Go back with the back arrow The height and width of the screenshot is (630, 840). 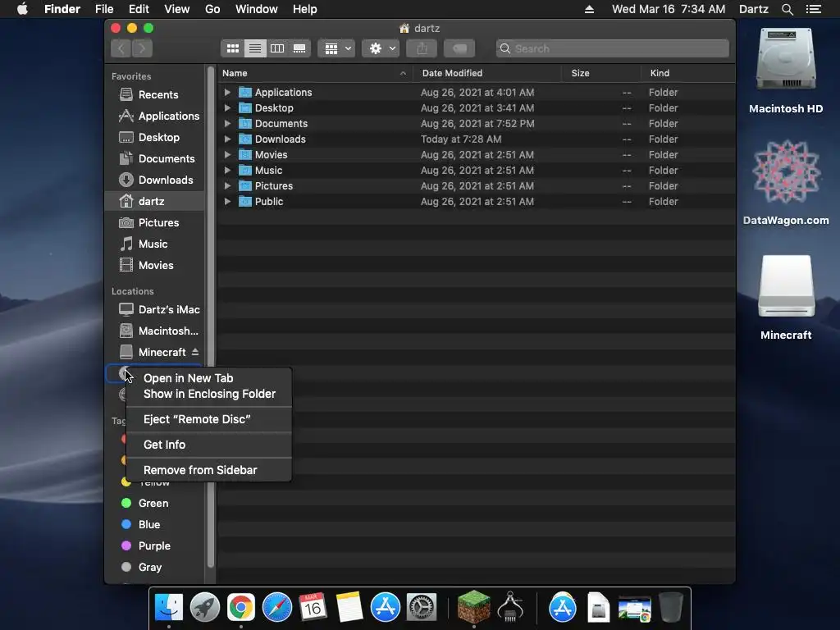121,48
